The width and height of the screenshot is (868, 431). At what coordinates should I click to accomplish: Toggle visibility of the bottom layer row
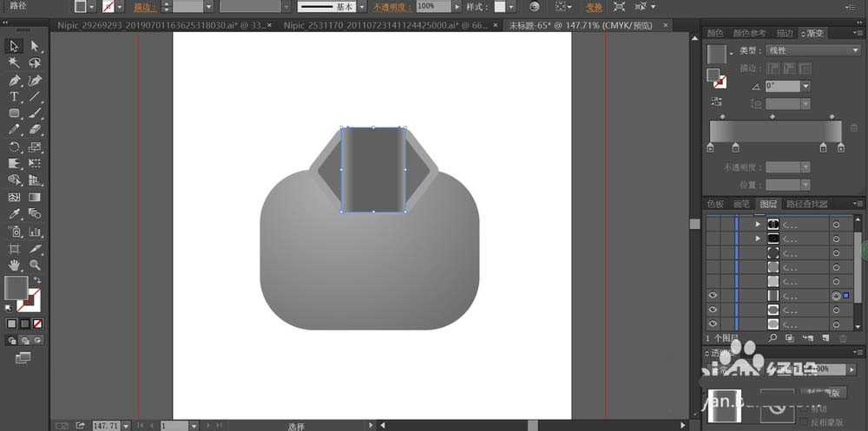[712, 324]
